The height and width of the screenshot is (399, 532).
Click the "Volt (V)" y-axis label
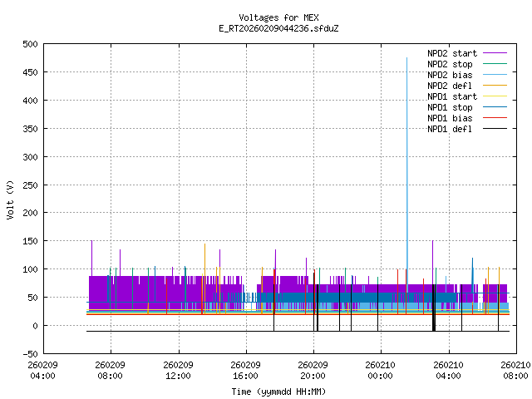(10, 200)
